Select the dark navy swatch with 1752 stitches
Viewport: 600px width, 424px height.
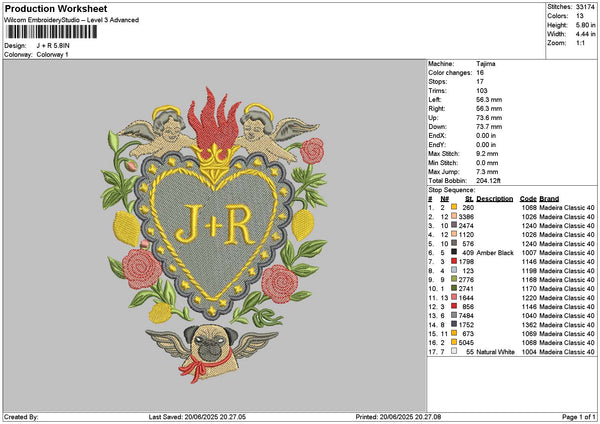453,325
